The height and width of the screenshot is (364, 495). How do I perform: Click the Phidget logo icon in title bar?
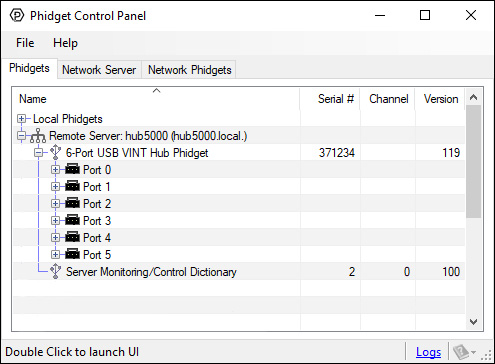click(17, 15)
